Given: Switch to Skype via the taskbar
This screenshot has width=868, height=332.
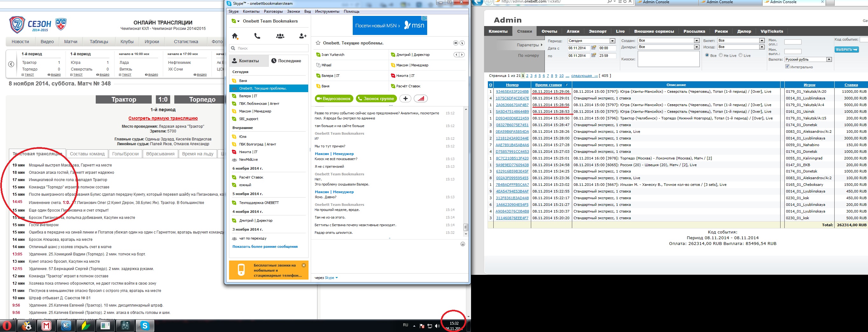Looking at the screenshot, I should pyautogui.click(x=145, y=326).
